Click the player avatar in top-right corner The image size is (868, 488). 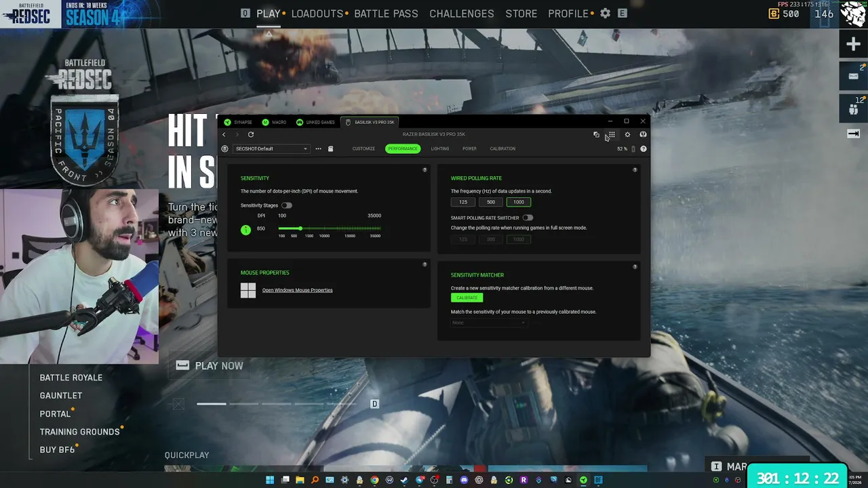(853, 14)
